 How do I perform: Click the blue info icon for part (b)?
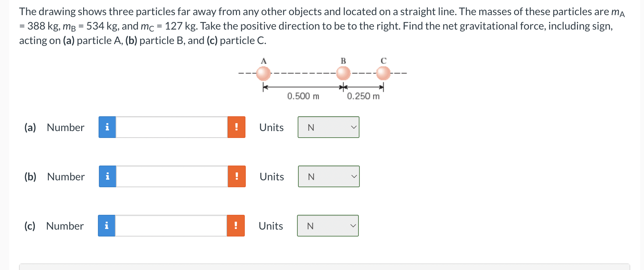[107, 176]
